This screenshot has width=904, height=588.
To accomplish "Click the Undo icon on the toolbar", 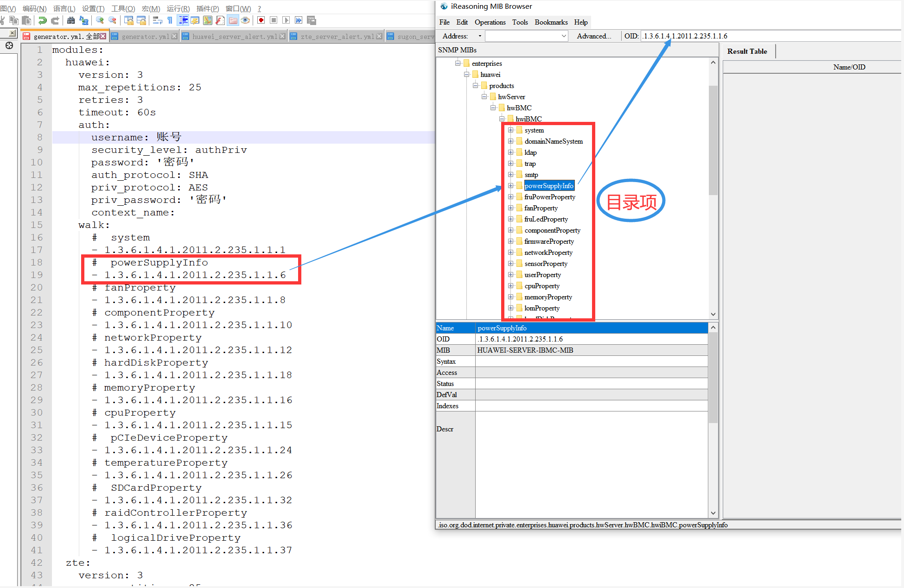I will pos(42,20).
